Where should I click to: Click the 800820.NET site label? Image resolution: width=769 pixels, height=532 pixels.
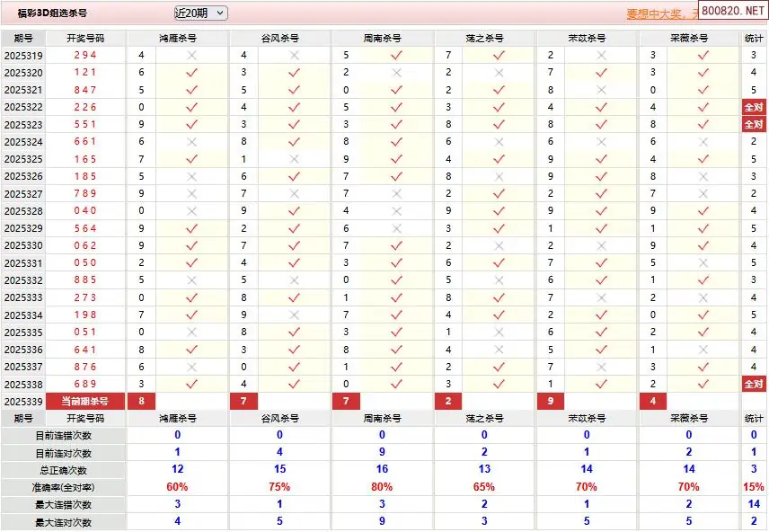[732, 12]
